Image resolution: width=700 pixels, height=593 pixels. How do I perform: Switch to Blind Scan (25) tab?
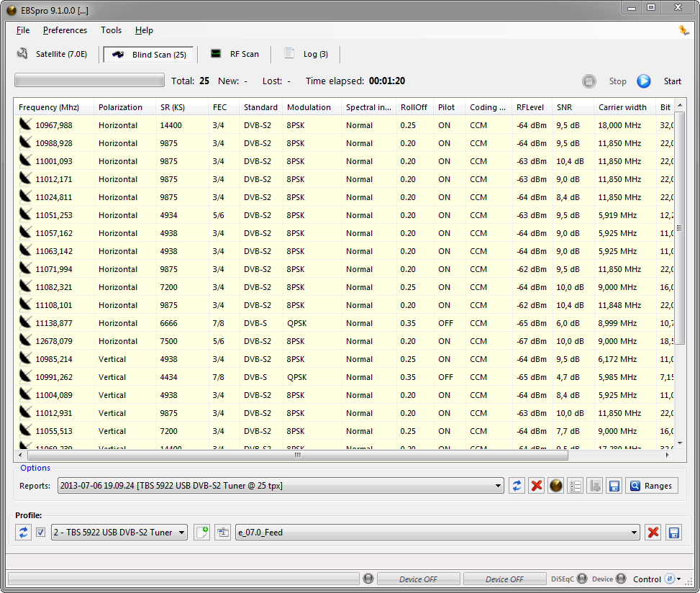click(x=149, y=55)
